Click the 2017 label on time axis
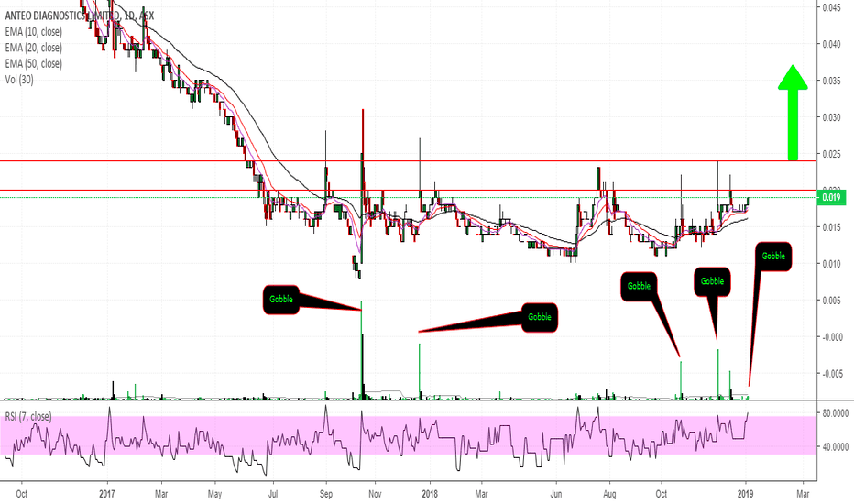This screenshot has width=854, height=504. [x=107, y=494]
